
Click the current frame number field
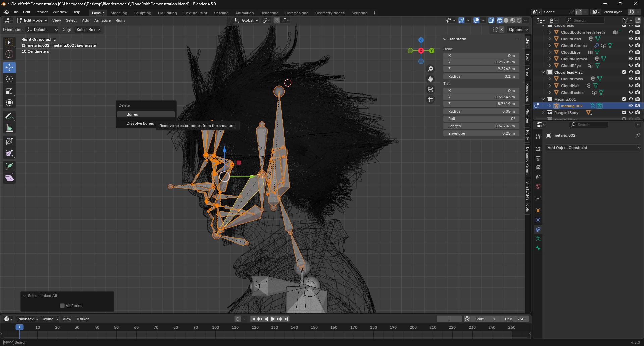coord(449,319)
